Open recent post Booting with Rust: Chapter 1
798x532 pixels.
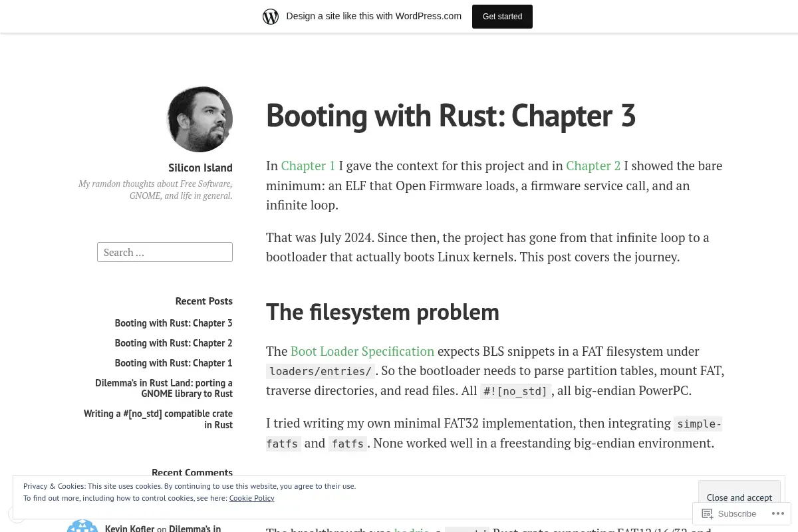[174, 363]
